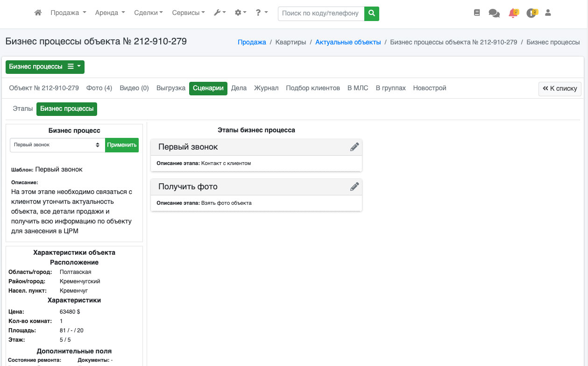Open the gear settings menu
Screen dimensions: 588x366
click(x=241, y=13)
